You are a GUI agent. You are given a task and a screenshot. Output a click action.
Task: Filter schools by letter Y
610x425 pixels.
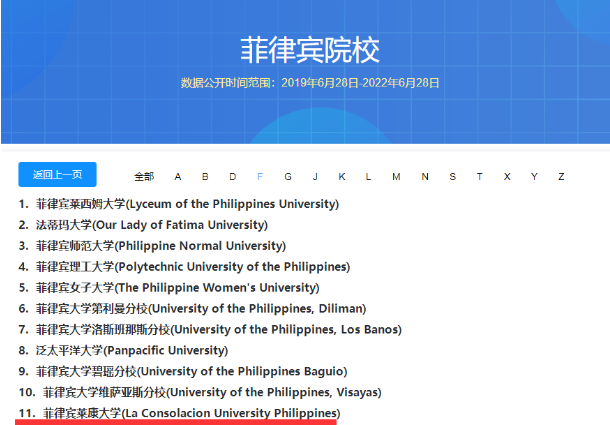[x=534, y=177]
